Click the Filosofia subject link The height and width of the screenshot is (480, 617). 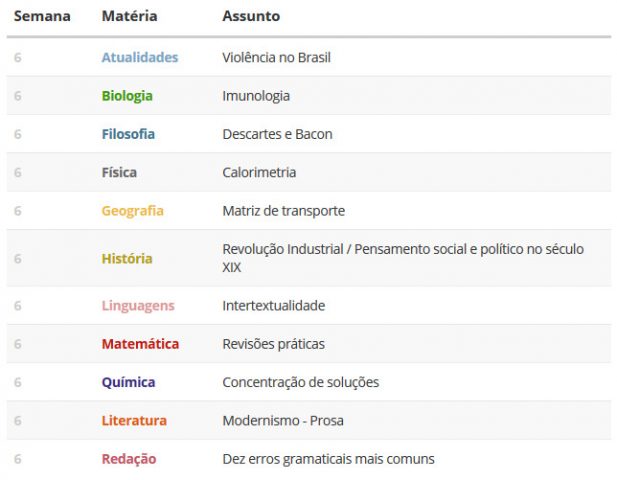point(128,134)
